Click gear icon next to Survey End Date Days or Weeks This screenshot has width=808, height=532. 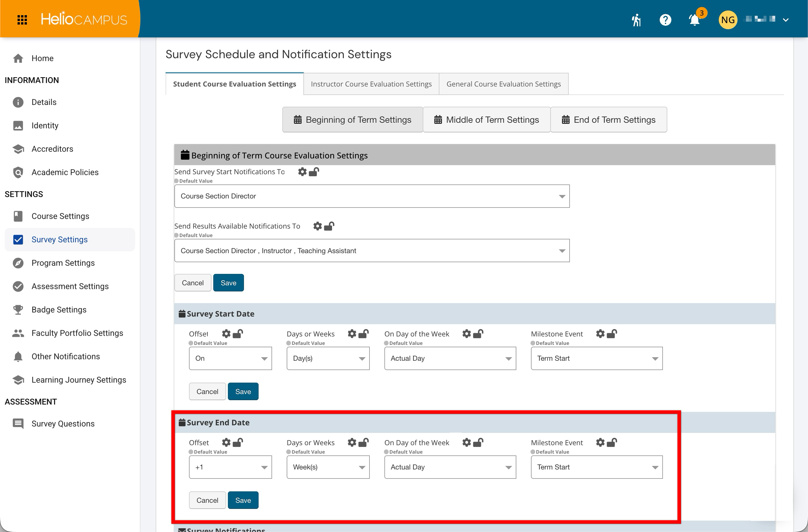coord(352,443)
